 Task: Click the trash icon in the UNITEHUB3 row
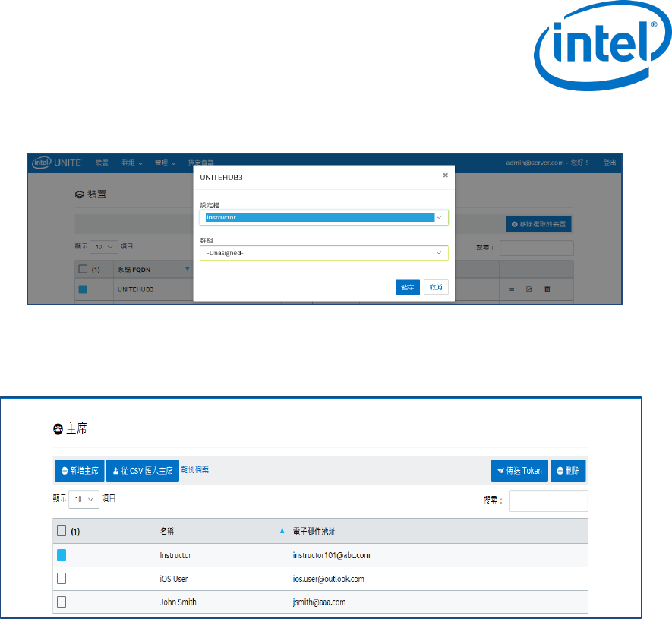547,289
